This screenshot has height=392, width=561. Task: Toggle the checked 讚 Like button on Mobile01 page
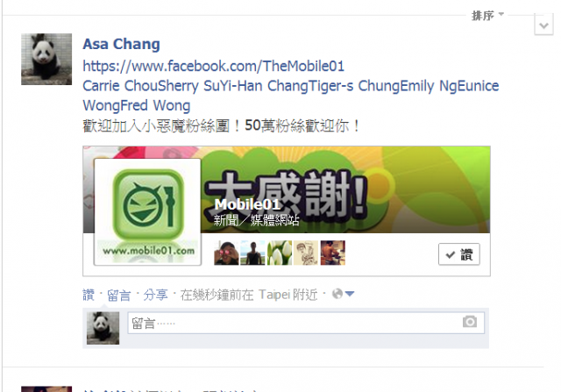coord(459,254)
